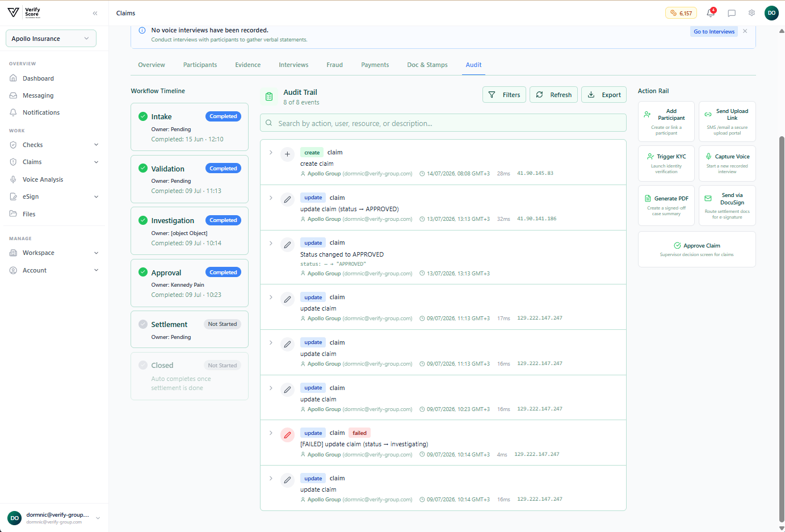Click the page vertical scrollbar
This screenshot has height=532, width=785.
point(782,329)
